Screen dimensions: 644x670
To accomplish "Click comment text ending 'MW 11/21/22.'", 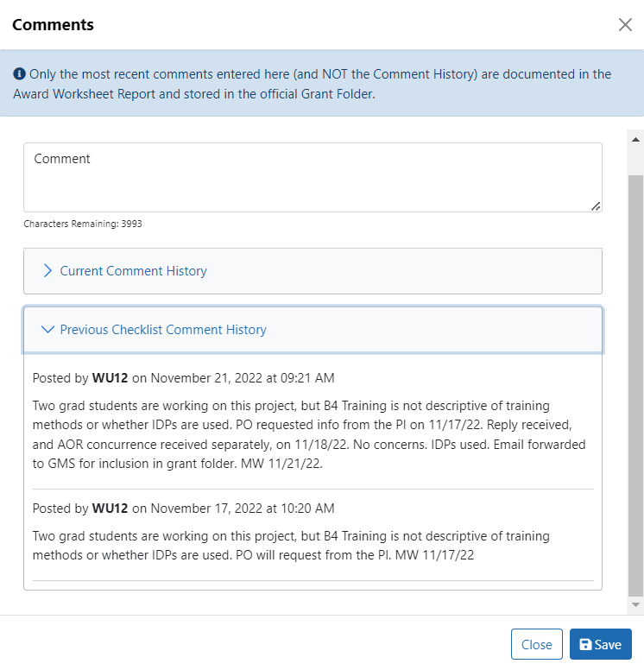I will tap(309, 434).
